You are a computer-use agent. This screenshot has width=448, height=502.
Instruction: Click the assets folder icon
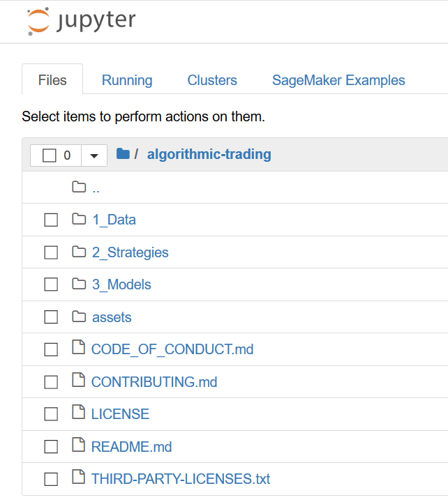coord(79,317)
